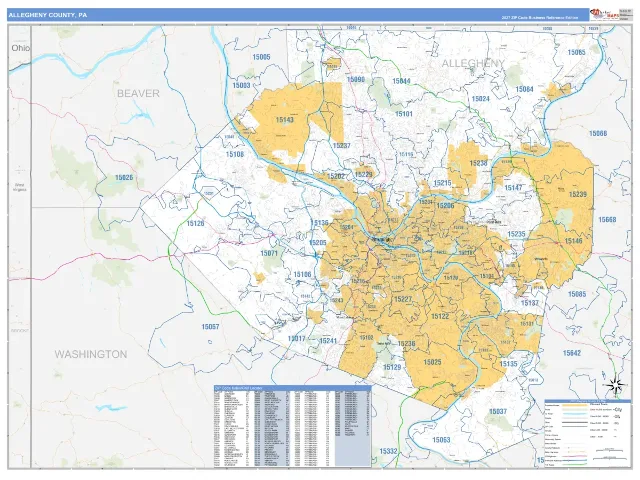This screenshot has height=480, width=640.
Task: Click ZIP code 15206 label
Action: [x=446, y=206]
